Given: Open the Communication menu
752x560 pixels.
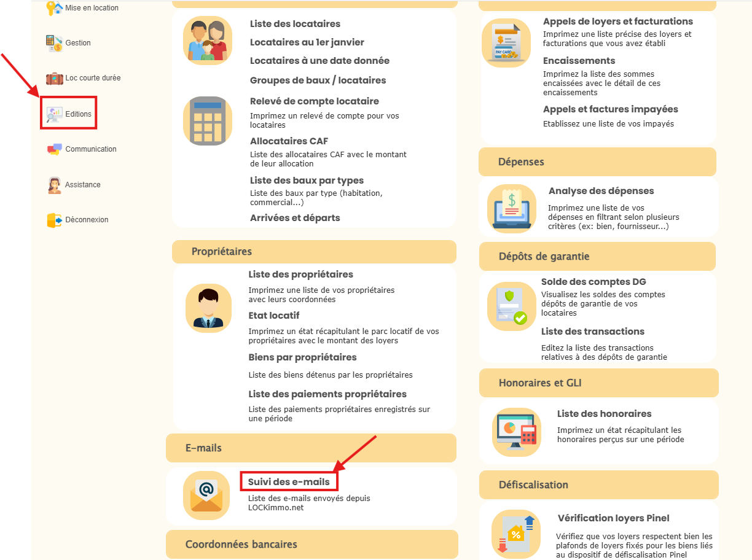Looking at the screenshot, I should [91, 149].
